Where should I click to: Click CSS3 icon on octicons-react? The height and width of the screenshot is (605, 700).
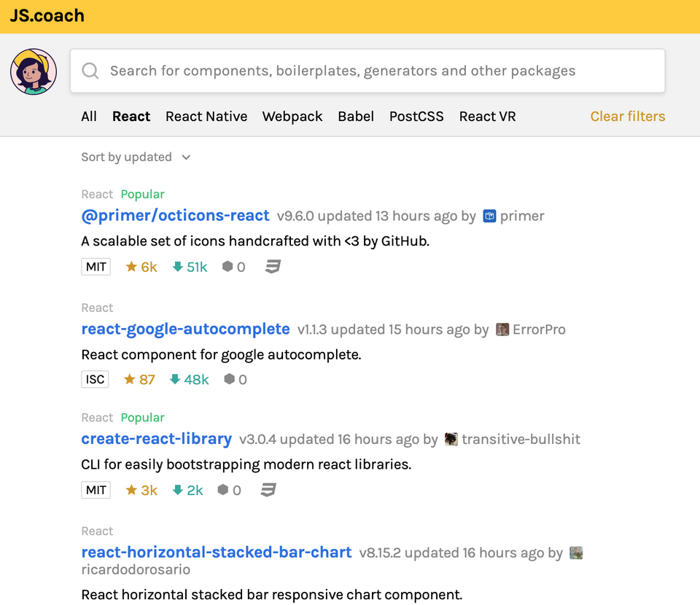pos(273,267)
